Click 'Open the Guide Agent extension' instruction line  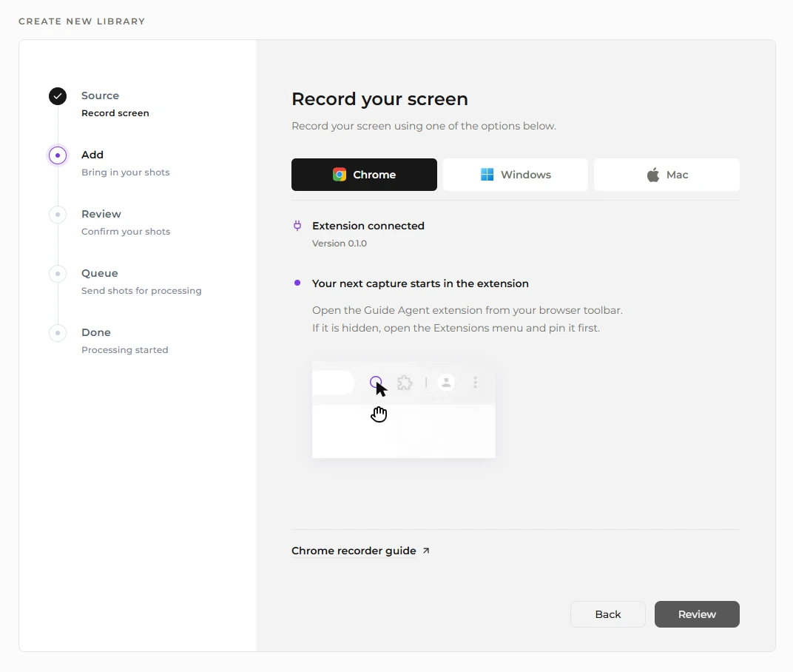click(468, 310)
